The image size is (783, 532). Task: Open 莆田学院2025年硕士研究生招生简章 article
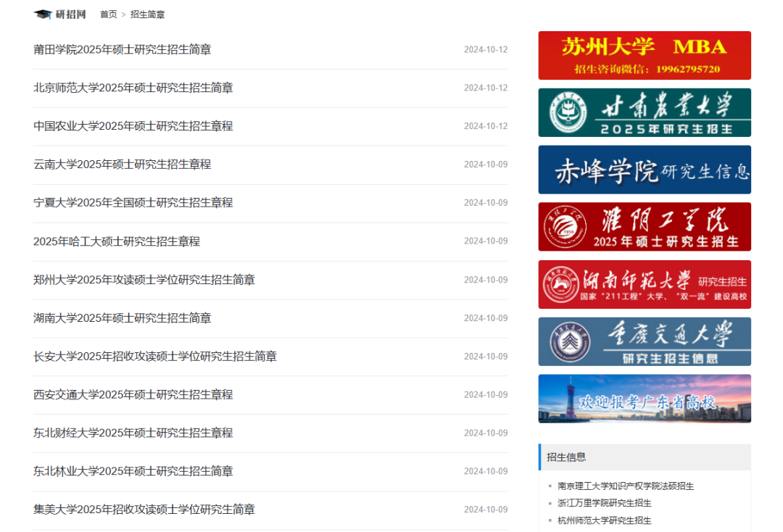point(123,49)
